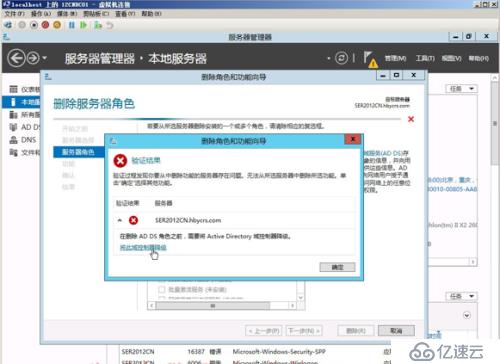Viewport: 500px width, 364px height.
Task: Click the demote this domain controller link
Action: (143, 248)
